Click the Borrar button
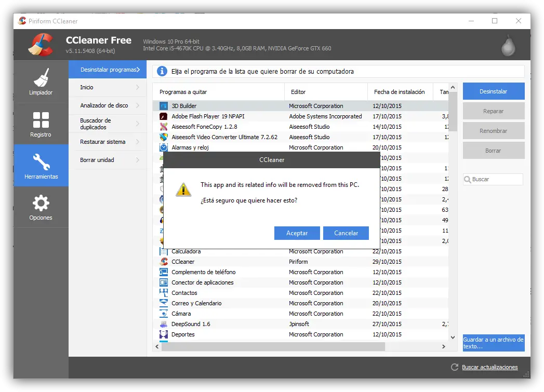The image size is (544, 392). (494, 151)
